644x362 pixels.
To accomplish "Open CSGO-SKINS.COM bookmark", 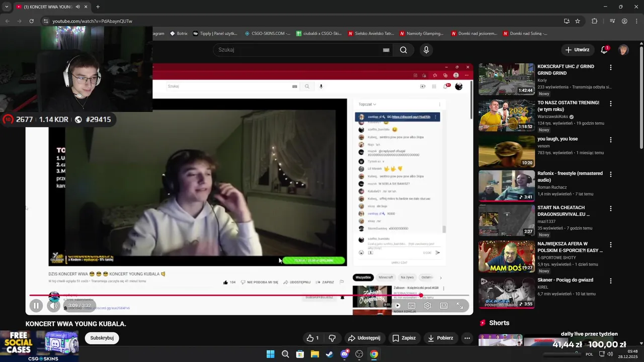I will click(x=267, y=34).
